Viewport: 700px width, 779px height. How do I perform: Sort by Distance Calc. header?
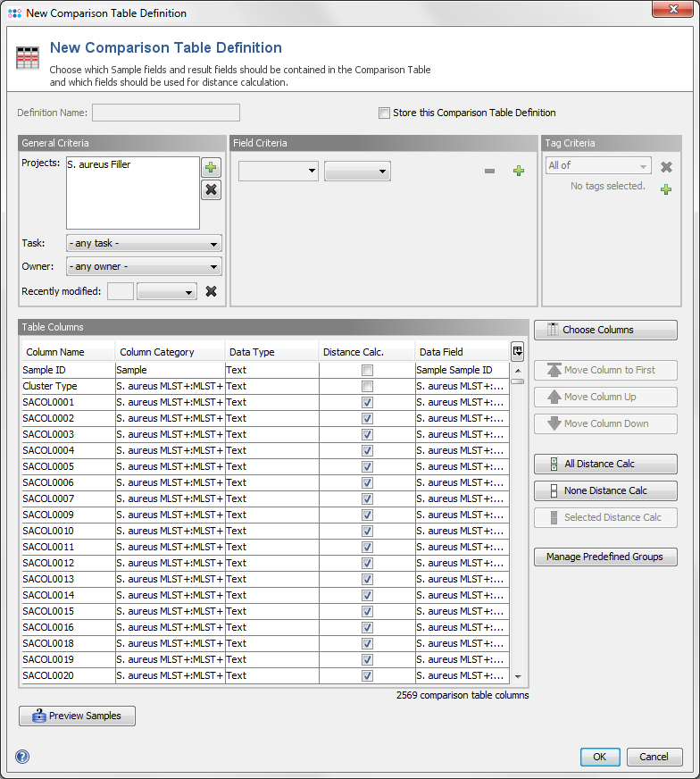[x=367, y=352]
